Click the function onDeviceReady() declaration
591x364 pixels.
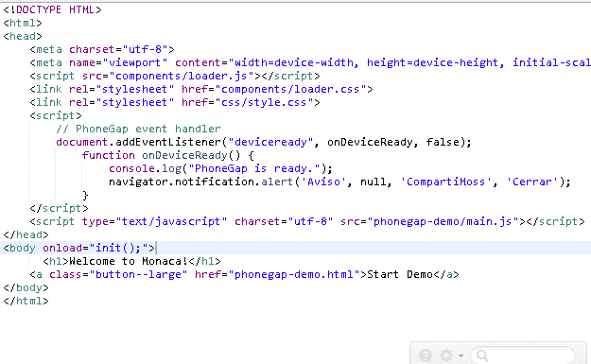tap(168, 155)
